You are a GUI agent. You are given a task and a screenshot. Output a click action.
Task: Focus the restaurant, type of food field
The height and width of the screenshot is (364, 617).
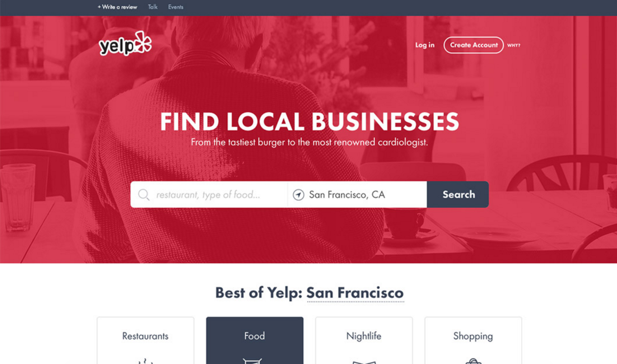pos(209,195)
